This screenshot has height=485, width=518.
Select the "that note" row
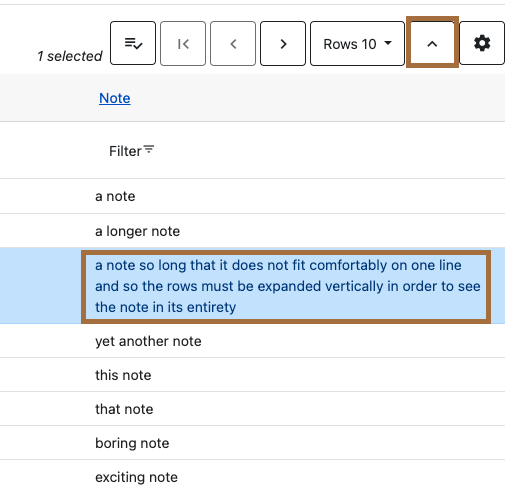[252, 409]
